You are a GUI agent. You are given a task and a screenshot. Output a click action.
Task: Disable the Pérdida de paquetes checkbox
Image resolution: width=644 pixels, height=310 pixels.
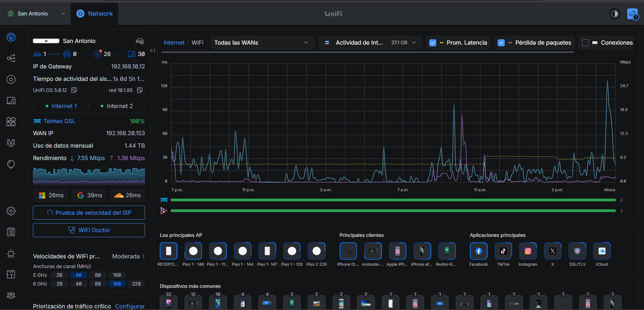pos(501,43)
